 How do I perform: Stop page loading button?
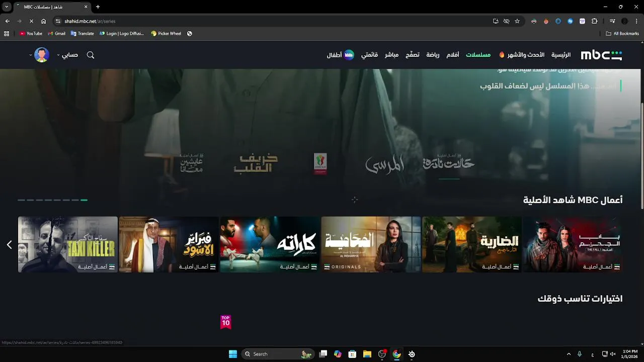pyautogui.click(x=31, y=21)
